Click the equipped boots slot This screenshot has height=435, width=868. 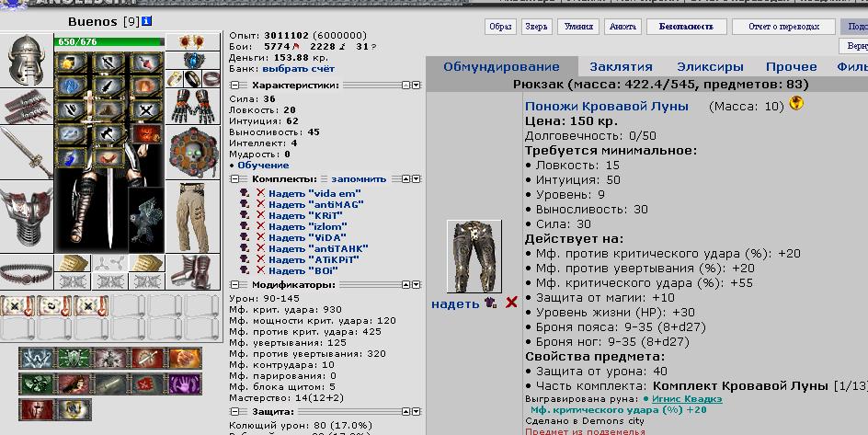coord(193,271)
